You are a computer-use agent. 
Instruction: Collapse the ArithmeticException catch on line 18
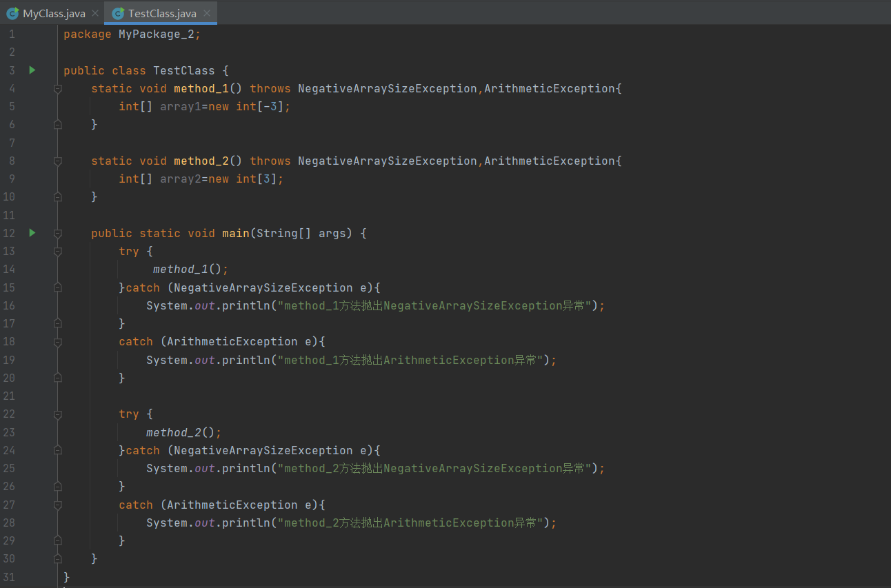[58, 342]
